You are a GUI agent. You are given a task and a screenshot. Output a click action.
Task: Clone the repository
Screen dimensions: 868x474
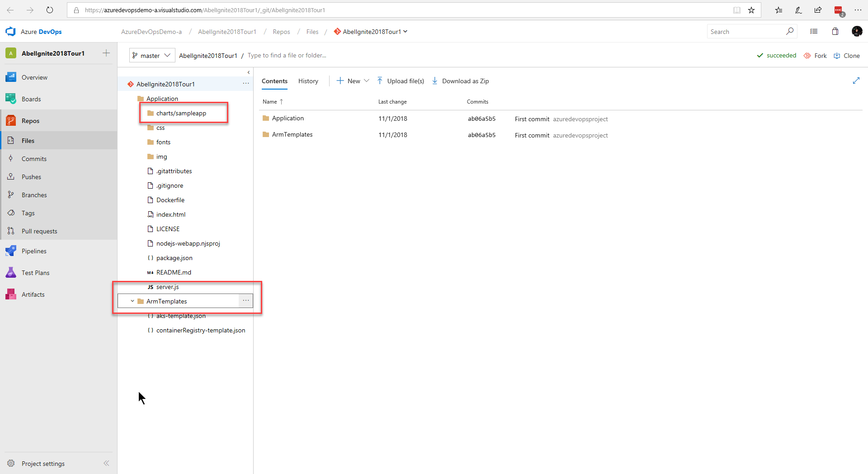(x=847, y=56)
